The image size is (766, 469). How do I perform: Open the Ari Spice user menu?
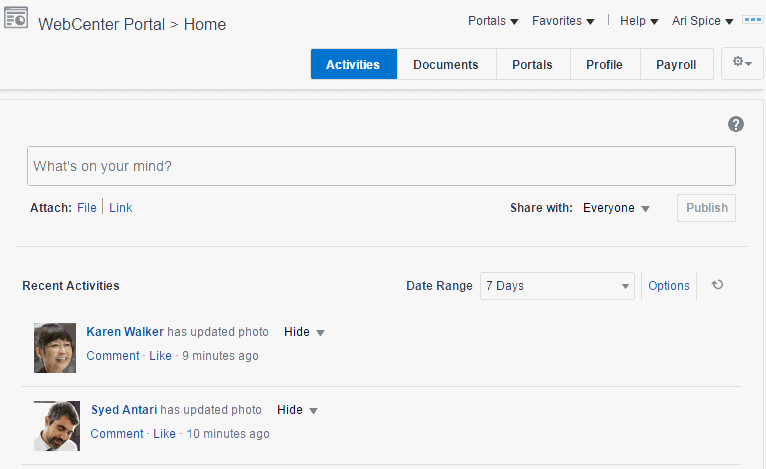tap(703, 21)
